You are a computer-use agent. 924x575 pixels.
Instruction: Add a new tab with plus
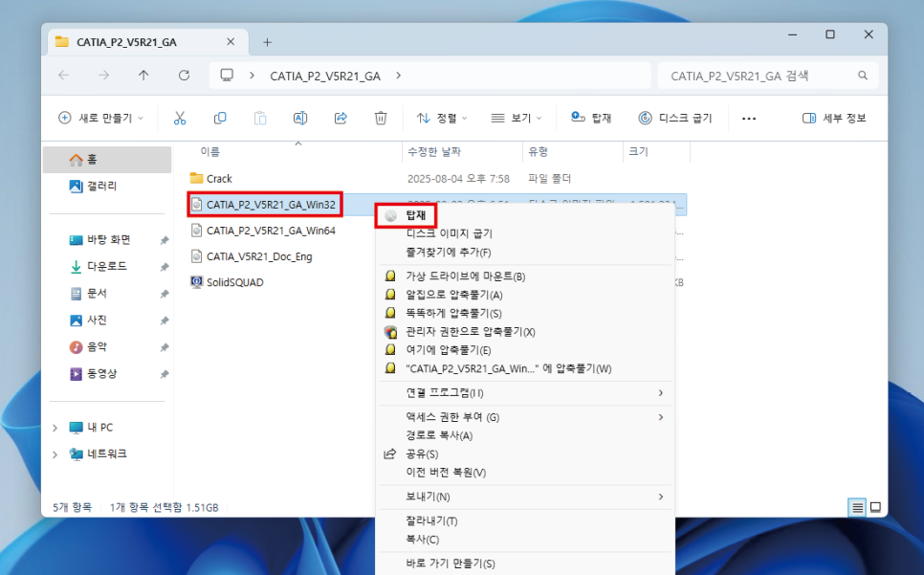[x=268, y=42]
